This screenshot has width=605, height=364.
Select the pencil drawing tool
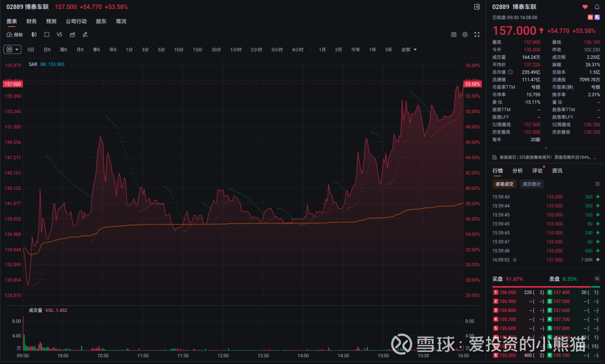(85, 35)
